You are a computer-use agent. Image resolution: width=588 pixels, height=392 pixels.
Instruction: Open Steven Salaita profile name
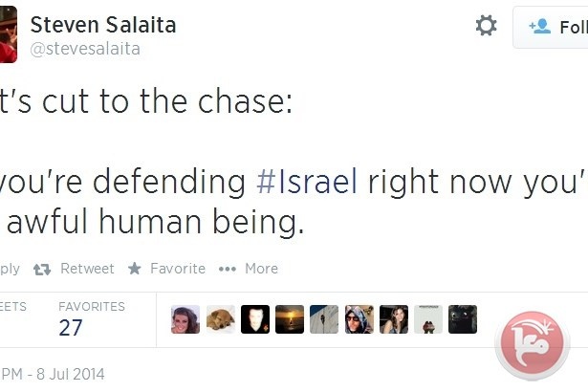pos(103,25)
